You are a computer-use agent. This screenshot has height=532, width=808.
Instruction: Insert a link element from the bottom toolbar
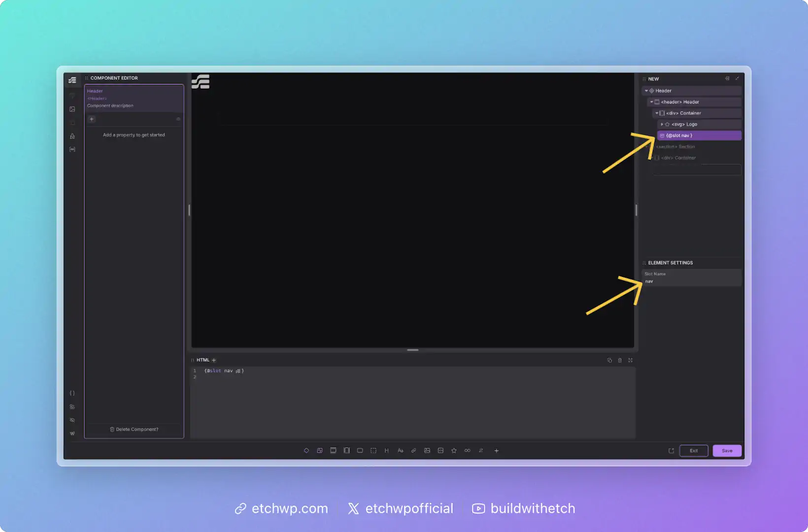click(x=414, y=451)
